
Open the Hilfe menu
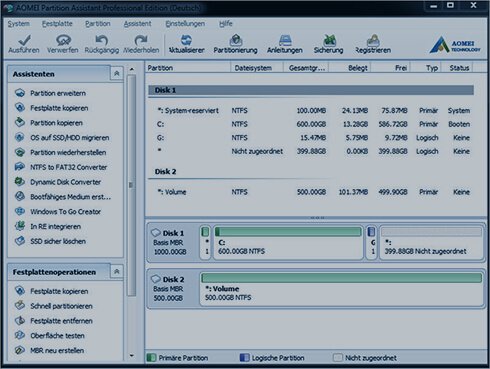tap(226, 24)
